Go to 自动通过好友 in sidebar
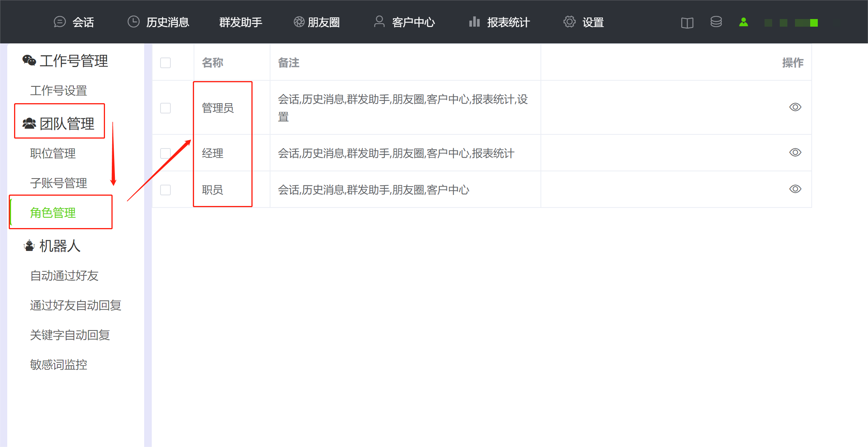The width and height of the screenshot is (868, 447). 64,276
